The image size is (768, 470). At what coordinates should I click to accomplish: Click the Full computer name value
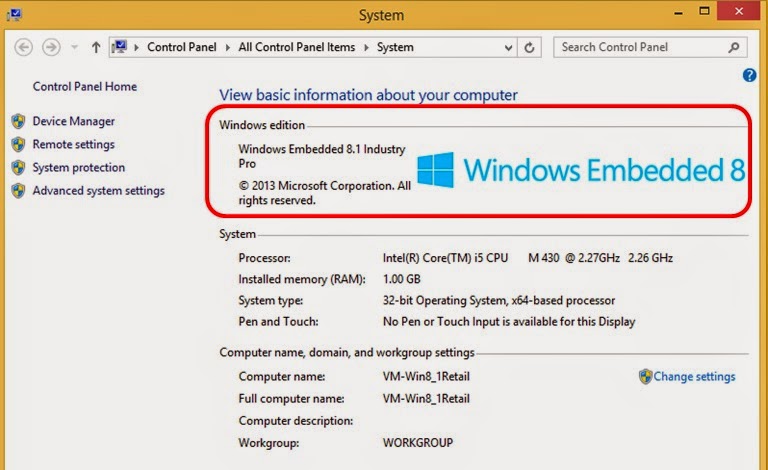(426, 399)
